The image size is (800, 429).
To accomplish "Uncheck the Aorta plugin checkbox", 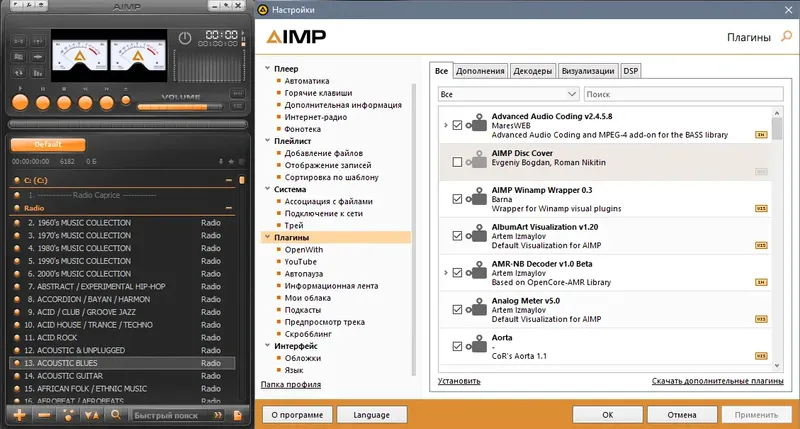I will coord(457,346).
